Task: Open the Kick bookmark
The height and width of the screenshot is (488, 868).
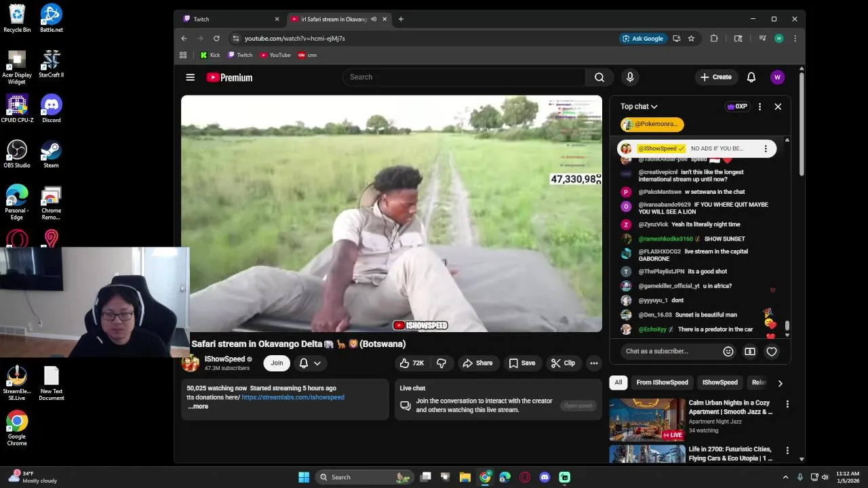Action: [210, 55]
